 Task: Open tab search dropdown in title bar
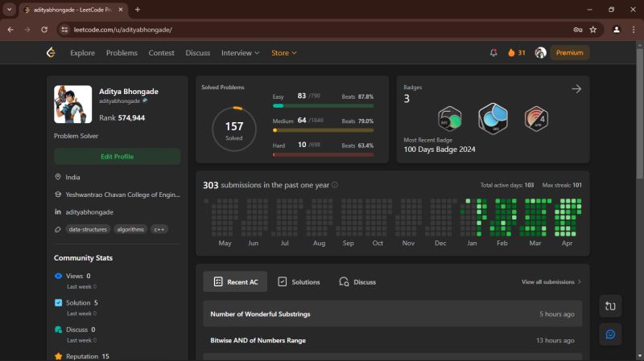9,10
